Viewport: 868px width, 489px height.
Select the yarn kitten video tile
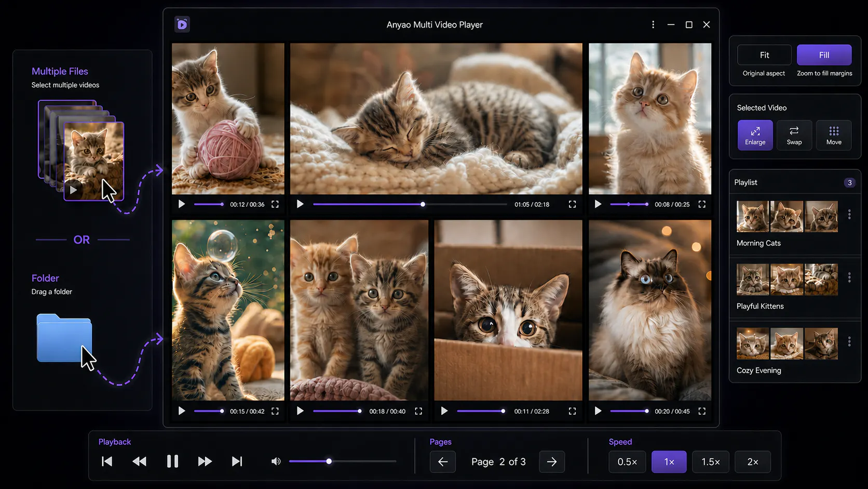228,118
